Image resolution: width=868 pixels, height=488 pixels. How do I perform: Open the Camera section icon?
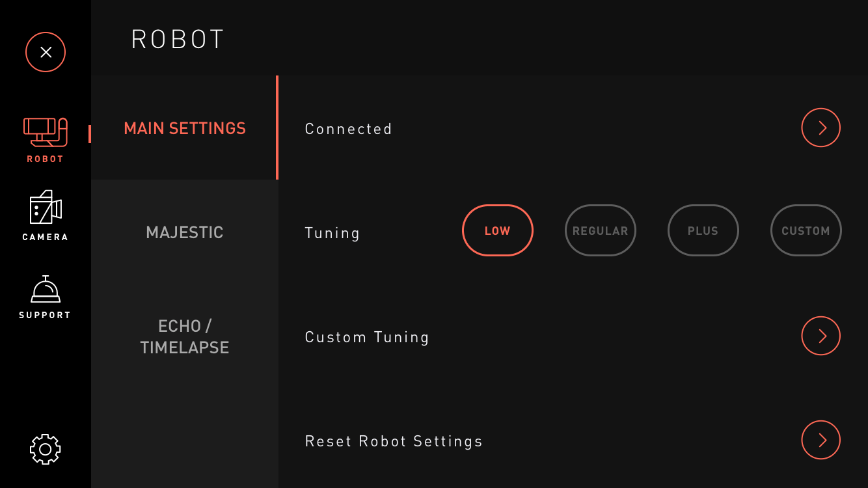[x=46, y=208]
